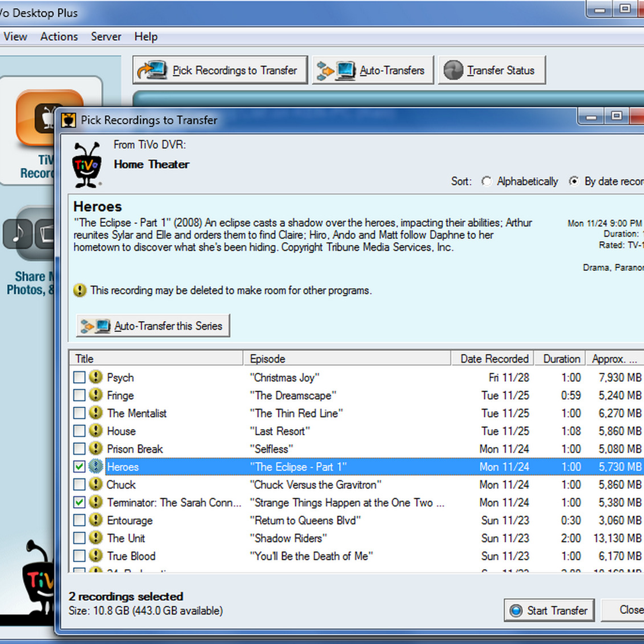644x644 pixels.
Task: Click "Christmas Joy" episode text
Action: pyautogui.click(x=285, y=378)
